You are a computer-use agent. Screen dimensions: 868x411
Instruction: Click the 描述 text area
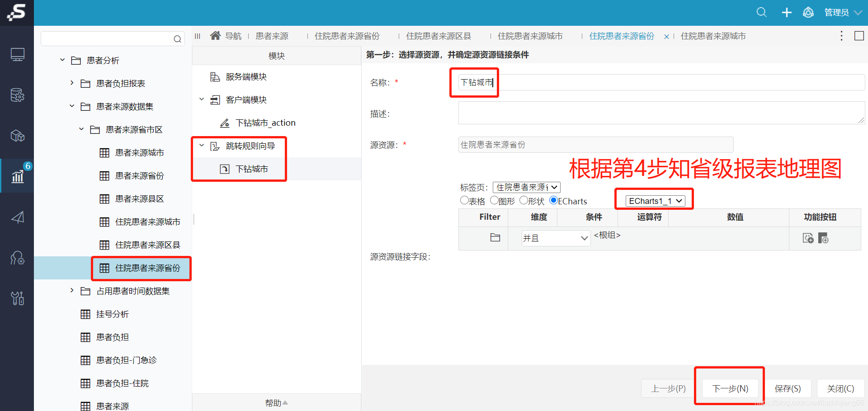[661, 113]
